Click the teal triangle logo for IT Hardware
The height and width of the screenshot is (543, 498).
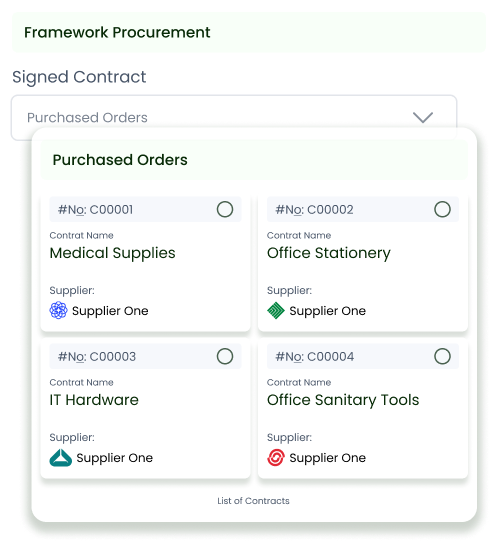pos(61,457)
